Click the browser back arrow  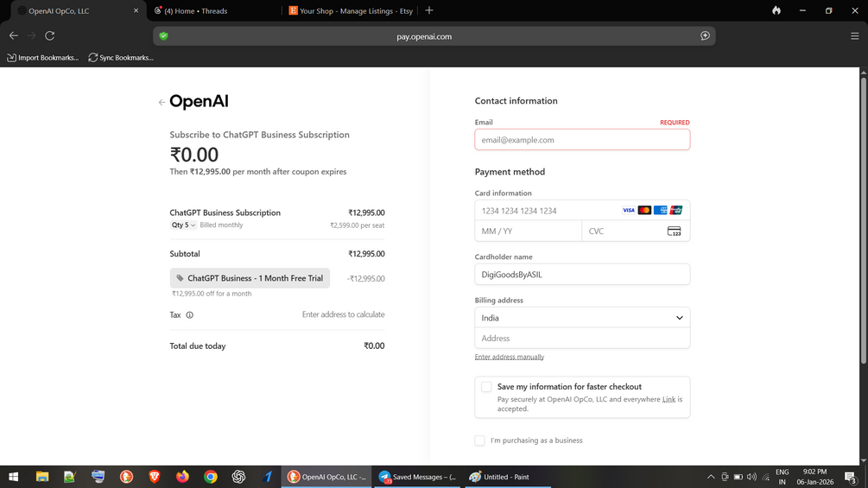[x=14, y=35]
